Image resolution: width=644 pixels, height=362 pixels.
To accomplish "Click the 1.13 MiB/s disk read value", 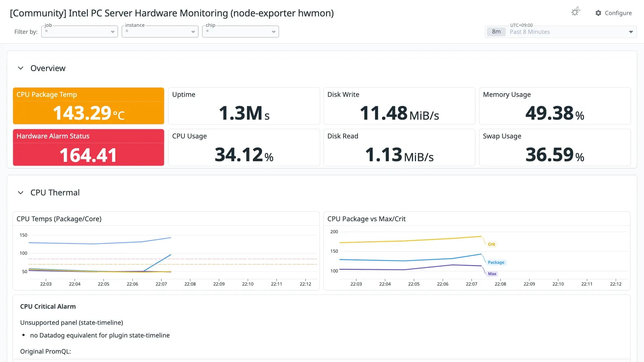I will click(399, 155).
